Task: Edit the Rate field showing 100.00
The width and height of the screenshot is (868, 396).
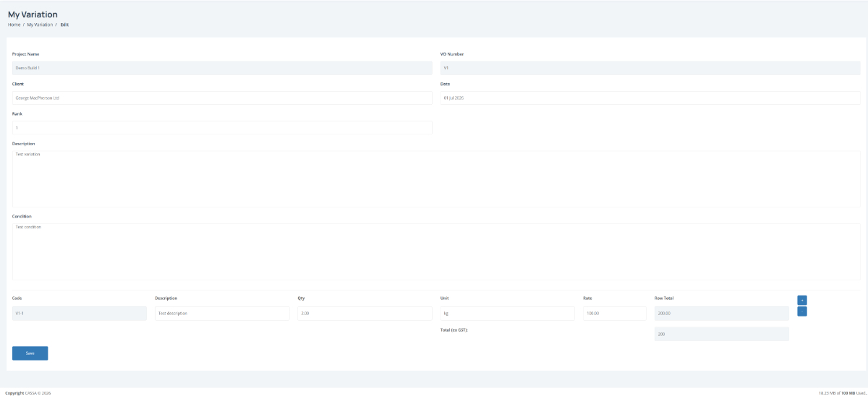Action: [614, 314]
